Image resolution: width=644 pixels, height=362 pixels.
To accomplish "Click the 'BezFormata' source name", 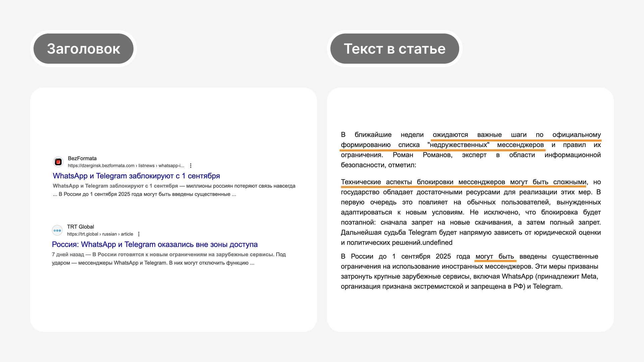I will [x=82, y=158].
